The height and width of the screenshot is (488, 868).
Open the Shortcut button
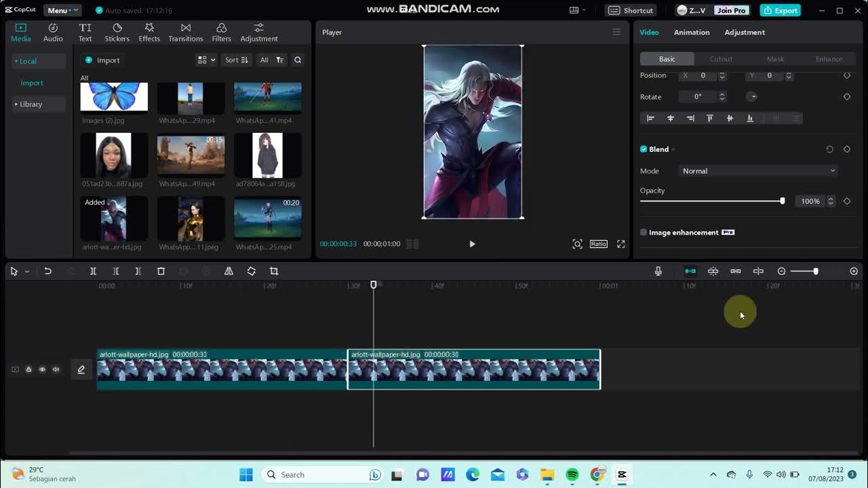pos(631,10)
